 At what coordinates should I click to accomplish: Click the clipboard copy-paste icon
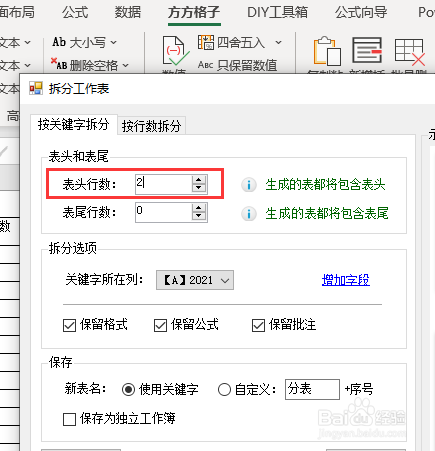(327, 51)
